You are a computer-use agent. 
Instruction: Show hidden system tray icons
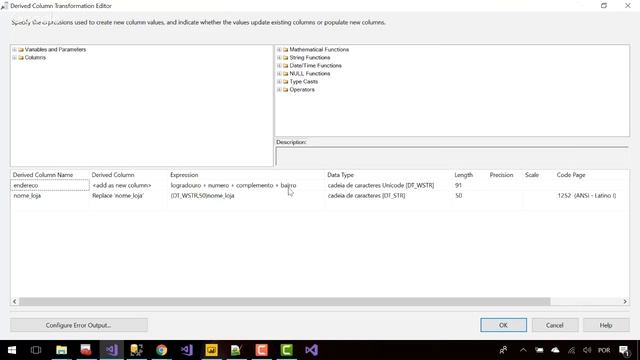tap(523, 350)
